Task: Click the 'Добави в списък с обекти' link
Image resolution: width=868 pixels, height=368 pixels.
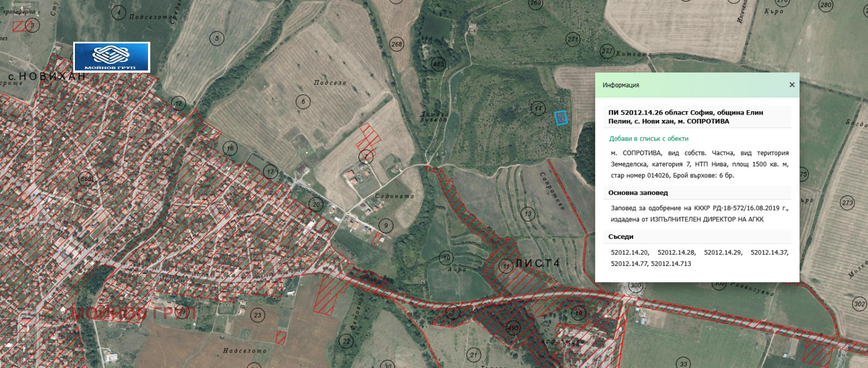Action: [x=648, y=139]
